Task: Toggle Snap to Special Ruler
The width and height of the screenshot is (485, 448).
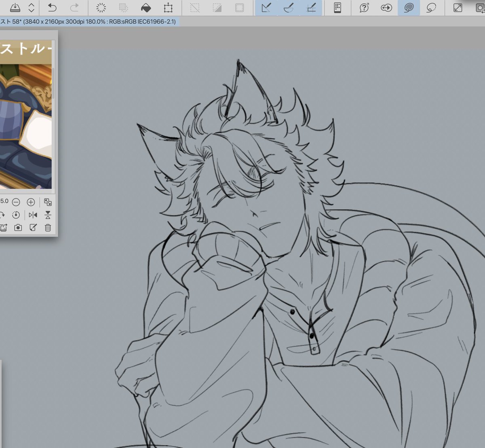Action: pyautogui.click(x=289, y=8)
